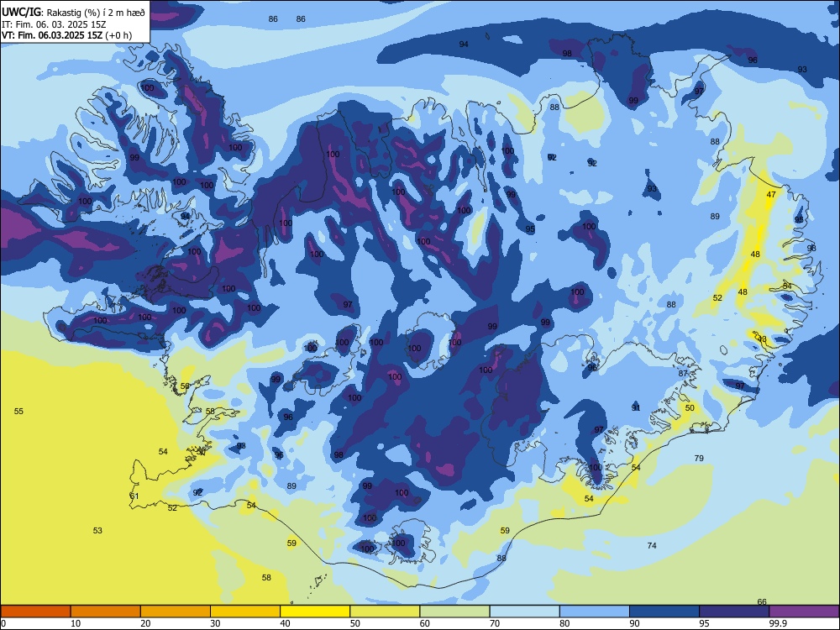The image size is (840, 630).
Task: Click the legend scale label '10'
Action: click(76, 623)
